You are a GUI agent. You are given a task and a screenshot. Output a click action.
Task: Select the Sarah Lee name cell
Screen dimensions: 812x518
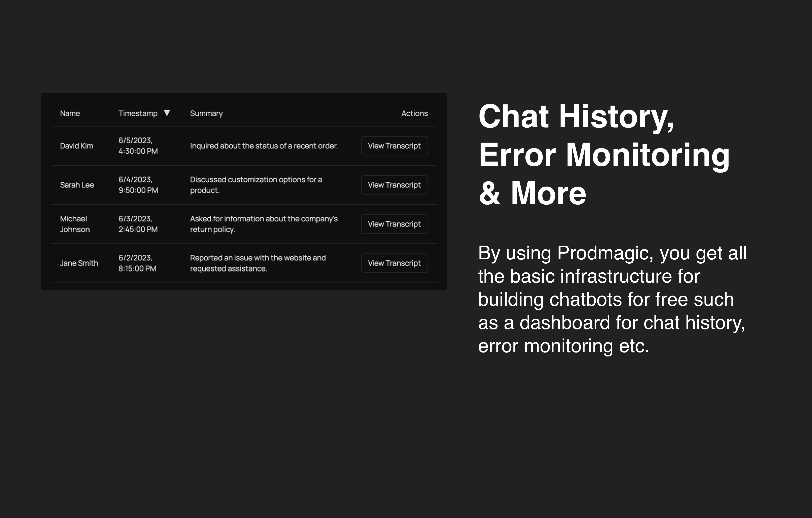point(77,185)
